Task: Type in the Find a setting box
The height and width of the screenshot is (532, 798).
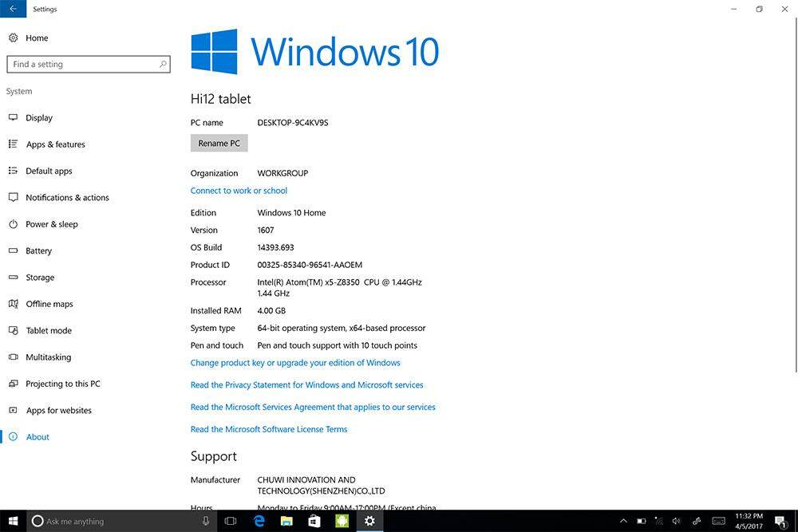Action: tap(80, 65)
